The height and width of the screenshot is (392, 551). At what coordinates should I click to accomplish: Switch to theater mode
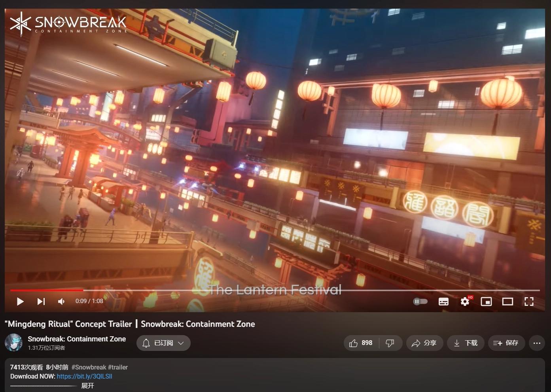(x=507, y=302)
